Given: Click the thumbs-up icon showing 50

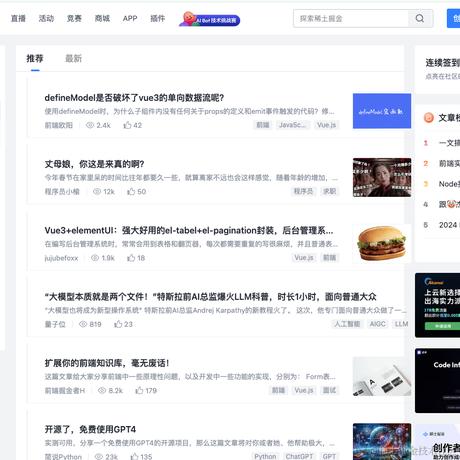Looking at the screenshot, I should (131, 191).
